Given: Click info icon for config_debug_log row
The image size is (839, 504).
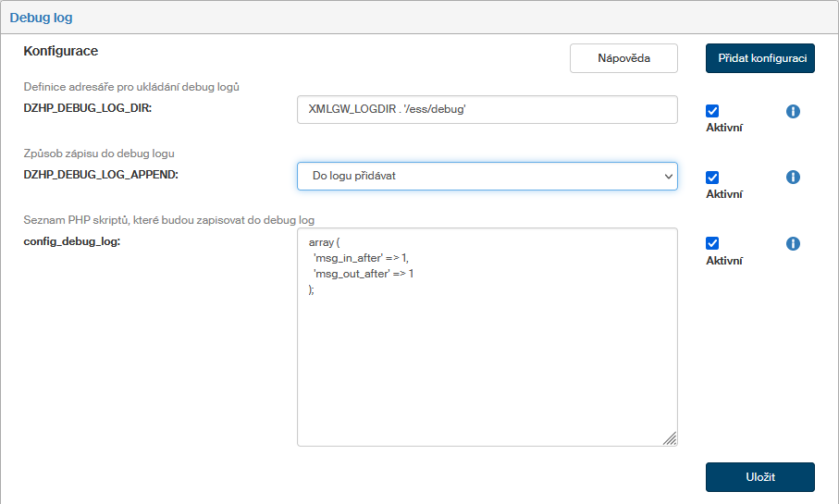Looking at the screenshot, I should (793, 244).
